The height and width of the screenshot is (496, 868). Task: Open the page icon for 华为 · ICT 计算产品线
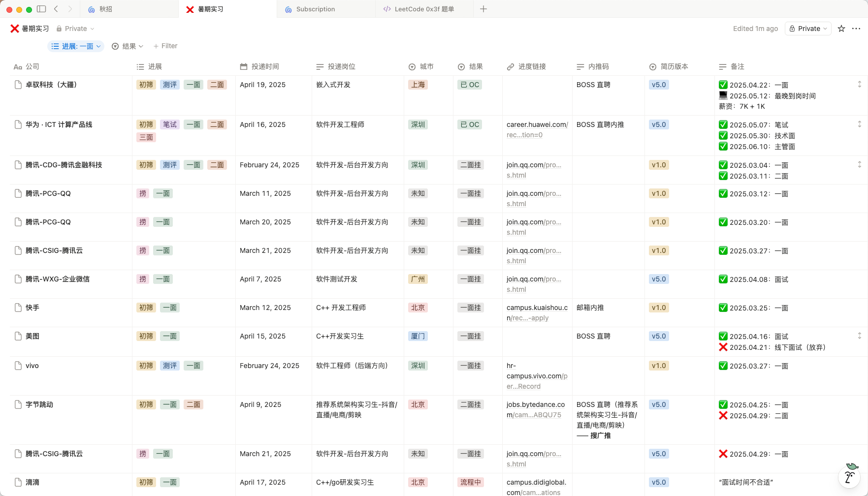click(18, 124)
